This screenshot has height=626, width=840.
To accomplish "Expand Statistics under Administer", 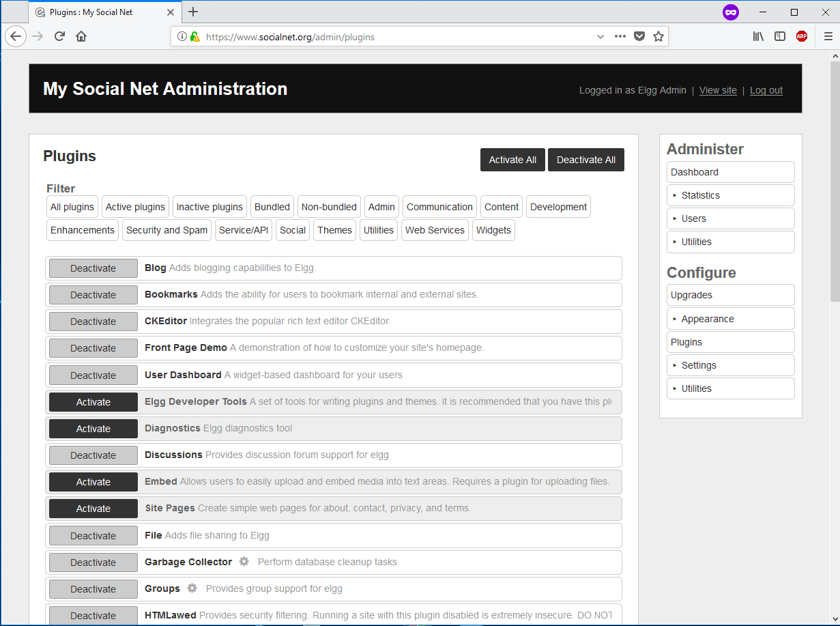I will [x=730, y=195].
